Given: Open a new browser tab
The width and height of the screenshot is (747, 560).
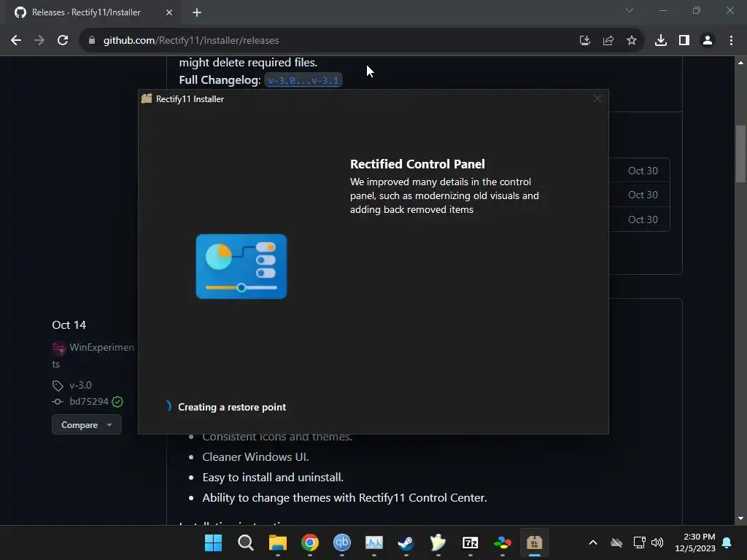Looking at the screenshot, I should [197, 12].
